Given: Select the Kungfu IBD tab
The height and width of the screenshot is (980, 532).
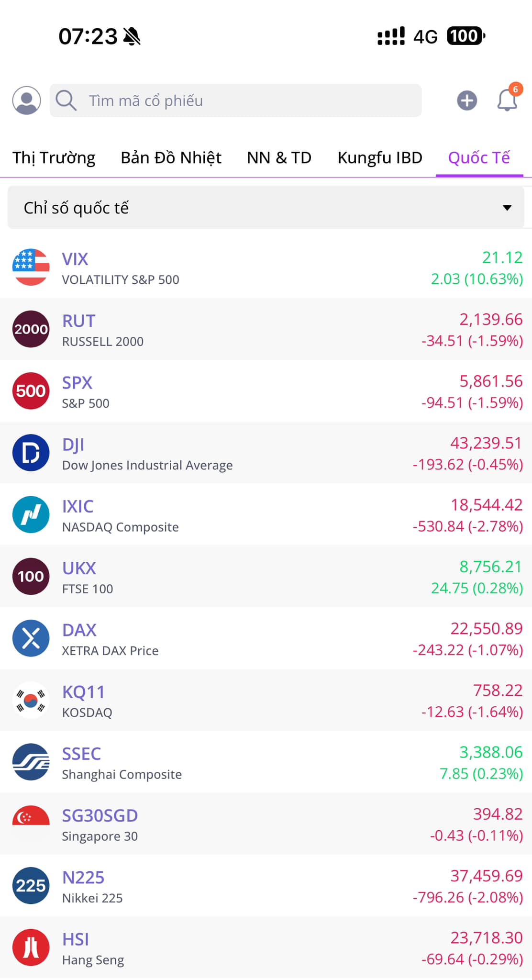Looking at the screenshot, I should coord(380,157).
